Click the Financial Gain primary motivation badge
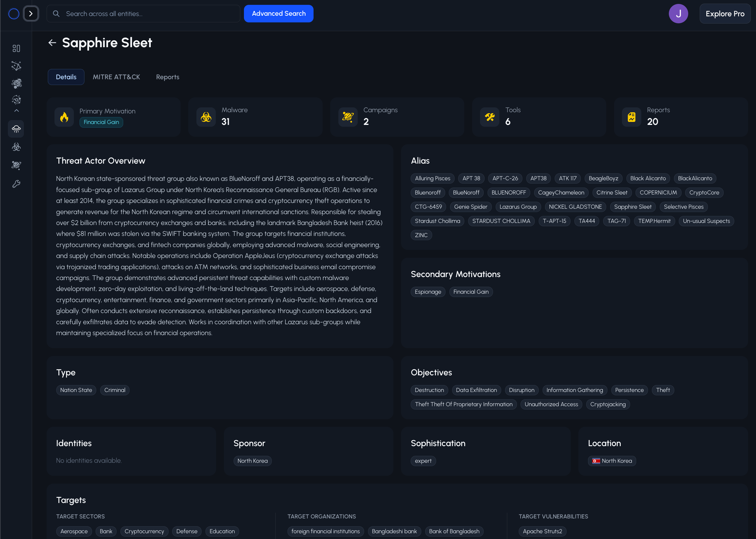This screenshot has height=539, width=756. [x=101, y=122]
